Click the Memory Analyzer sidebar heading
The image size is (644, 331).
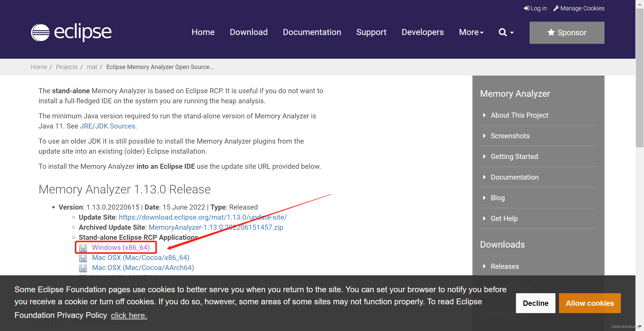pyautogui.click(x=515, y=93)
